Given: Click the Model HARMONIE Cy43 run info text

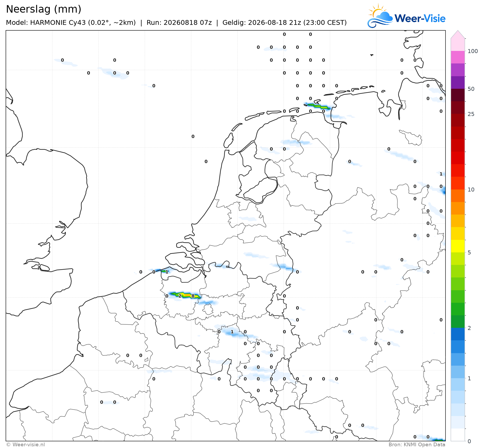Looking at the screenshot, I should pos(176,22).
